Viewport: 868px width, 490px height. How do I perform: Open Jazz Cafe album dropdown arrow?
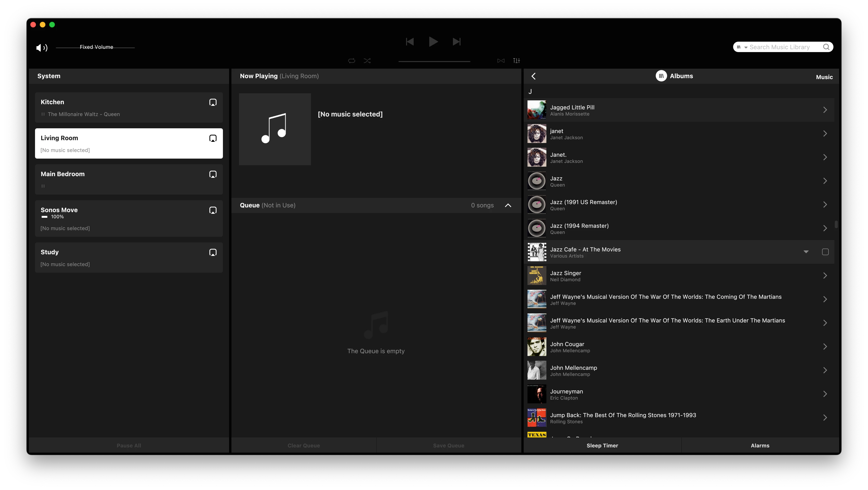(806, 252)
